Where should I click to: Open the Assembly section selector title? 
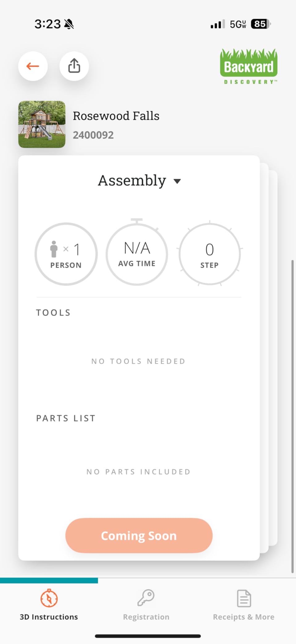[132, 180]
